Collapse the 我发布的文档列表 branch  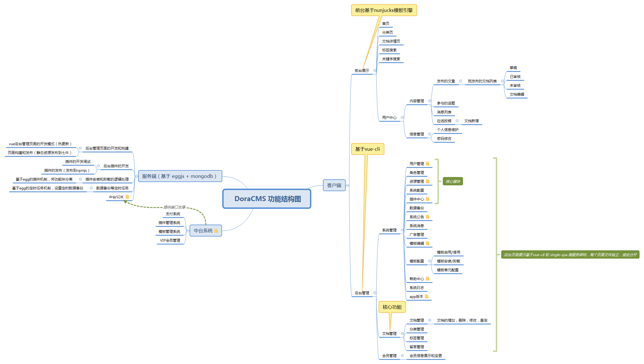[x=502, y=81]
